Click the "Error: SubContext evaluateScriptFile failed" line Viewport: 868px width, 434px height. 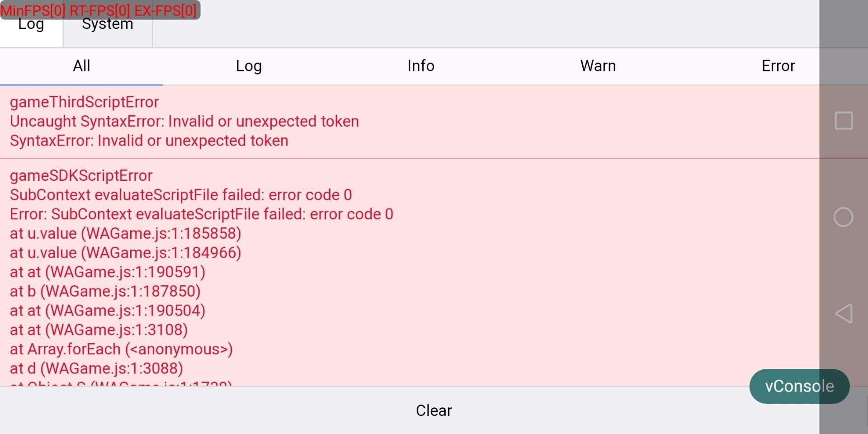[202, 214]
